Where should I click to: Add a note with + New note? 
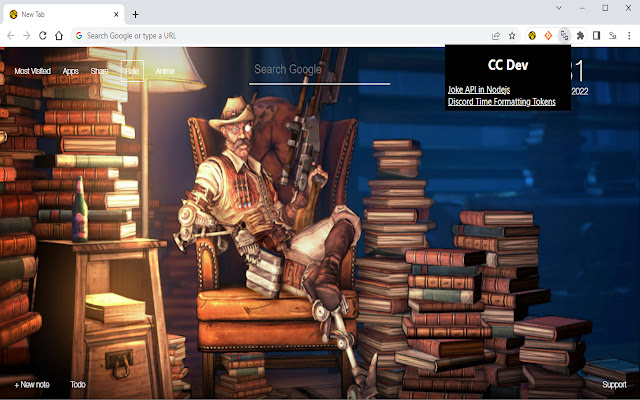[32, 384]
